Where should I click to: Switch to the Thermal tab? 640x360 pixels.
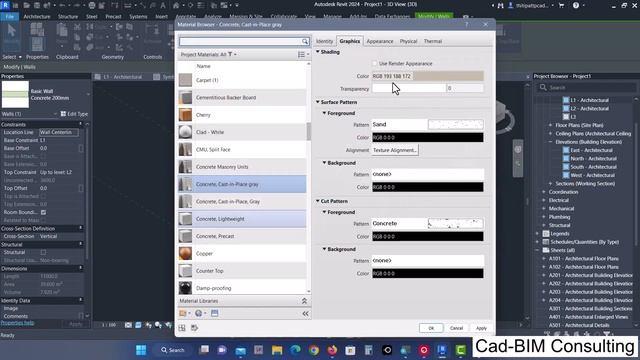coord(433,41)
